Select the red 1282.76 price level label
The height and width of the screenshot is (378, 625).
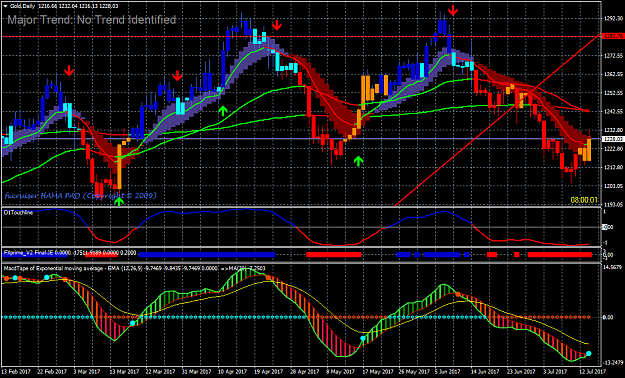click(x=612, y=36)
